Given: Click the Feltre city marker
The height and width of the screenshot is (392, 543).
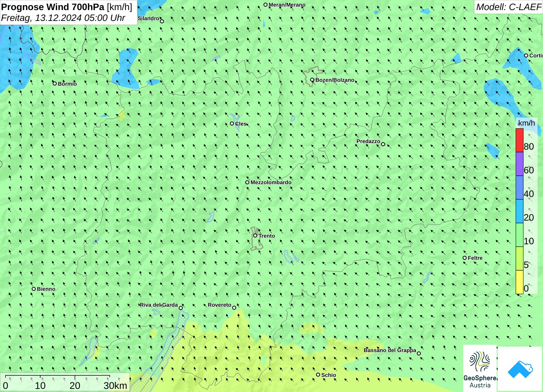Looking at the screenshot, I should (465, 258).
